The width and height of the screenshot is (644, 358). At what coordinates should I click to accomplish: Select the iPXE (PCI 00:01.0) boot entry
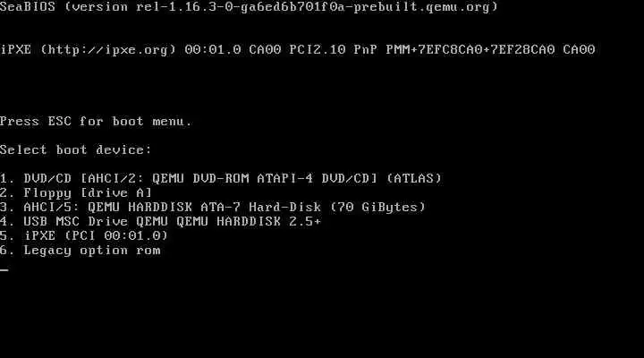[84, 235]
